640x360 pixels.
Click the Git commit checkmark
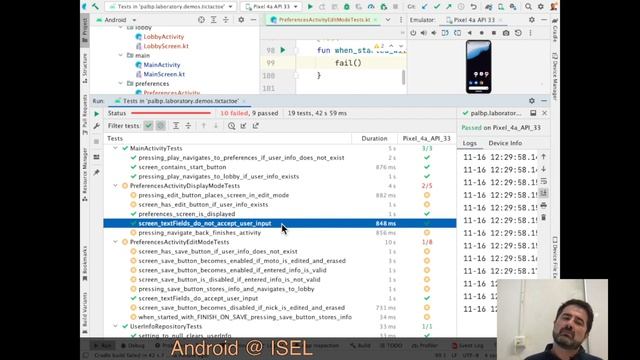tap(437, 7)
